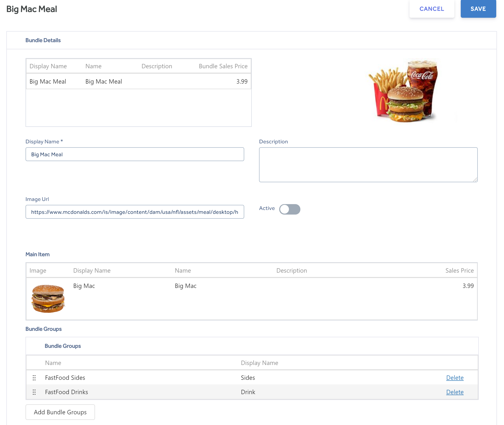Cancel editing the bundle
This screenshot has width=504, height=425.
tap(432, 9)
